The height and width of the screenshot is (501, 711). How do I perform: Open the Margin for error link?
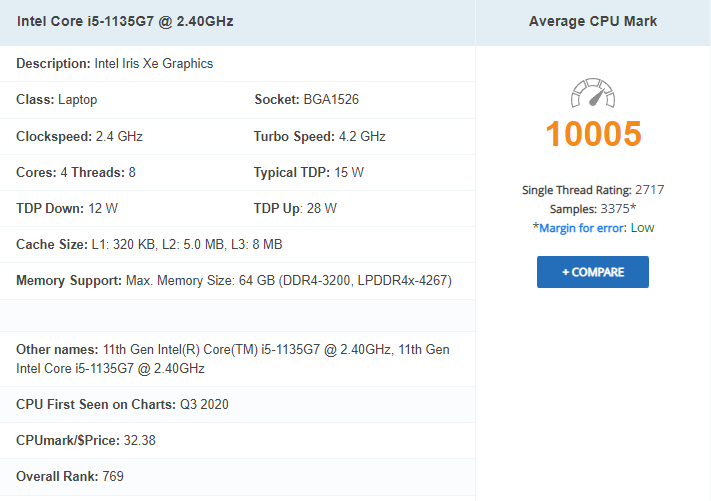(x=582, y=228)
